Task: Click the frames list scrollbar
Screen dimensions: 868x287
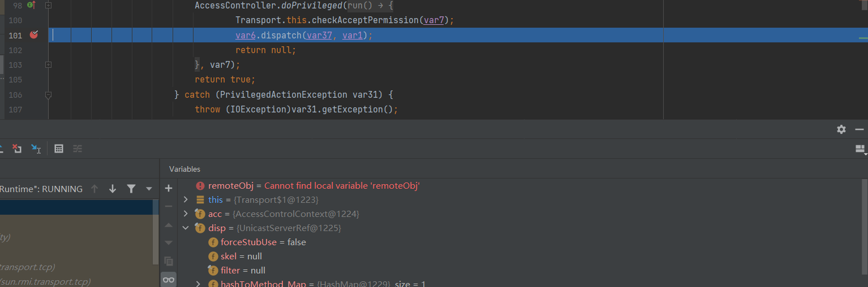Action: pyautogui.click(x=156, y=232)
